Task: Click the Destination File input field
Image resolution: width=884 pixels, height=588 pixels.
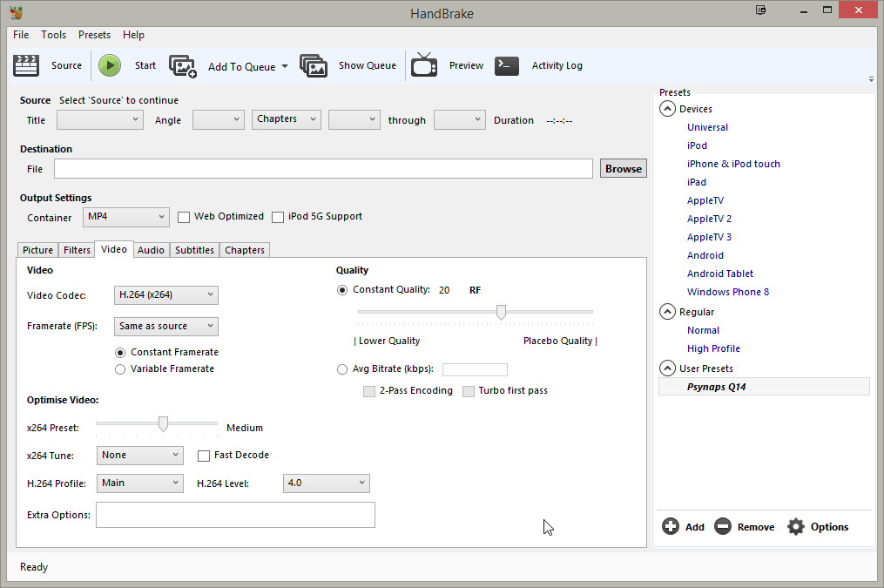Action: click(x=324, y=169)
